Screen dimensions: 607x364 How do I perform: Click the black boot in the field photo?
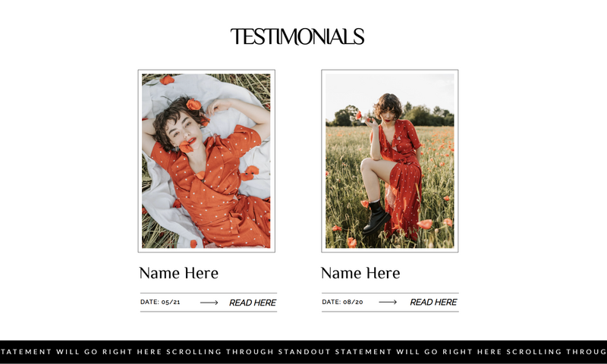[x=376, y=218]
